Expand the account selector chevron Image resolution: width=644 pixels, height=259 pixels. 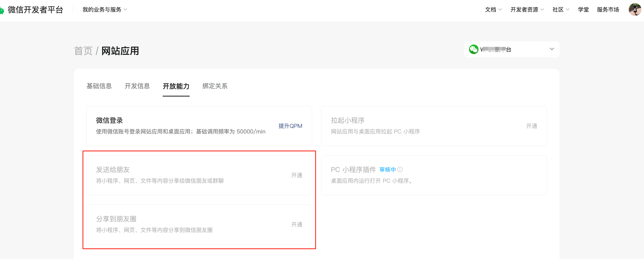pos(552,49)
